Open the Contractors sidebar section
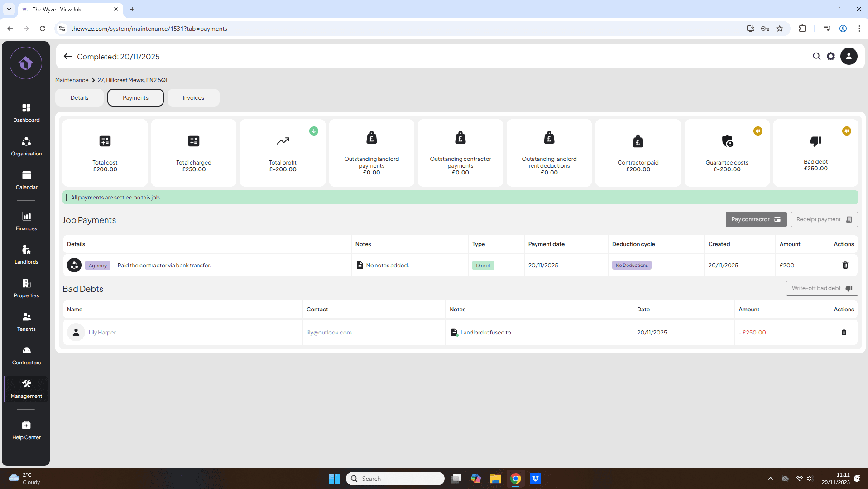The width and height of the screenshot is (868, 489). [x=26, y=355]
